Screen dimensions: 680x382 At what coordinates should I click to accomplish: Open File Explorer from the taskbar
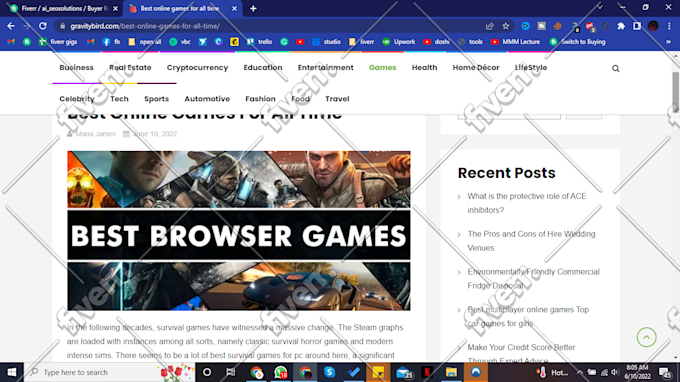click(451, 372)
